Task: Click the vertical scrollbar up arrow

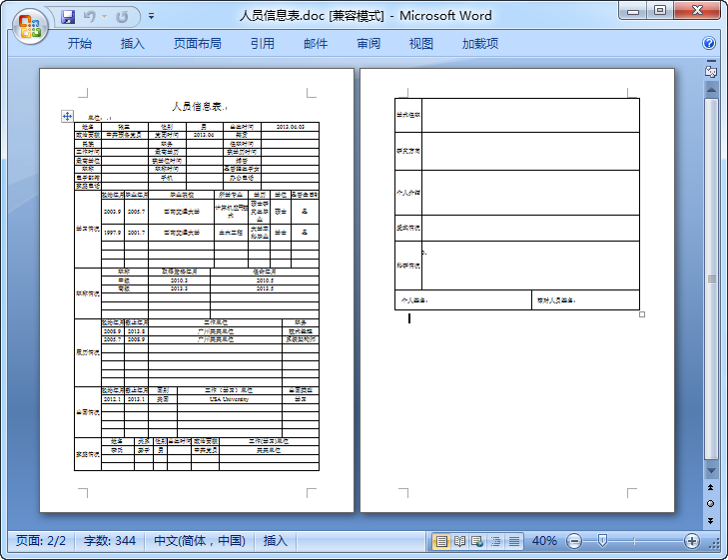Action: pos(711,90)
